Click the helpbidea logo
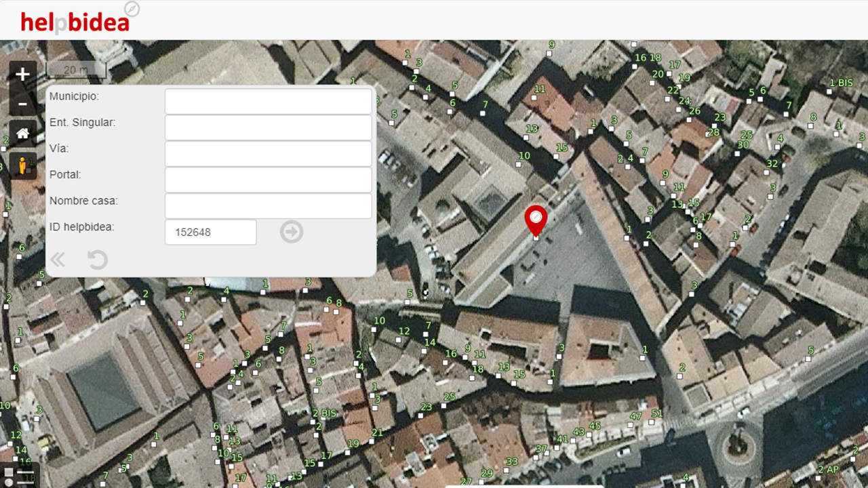 tap(75, 22)
